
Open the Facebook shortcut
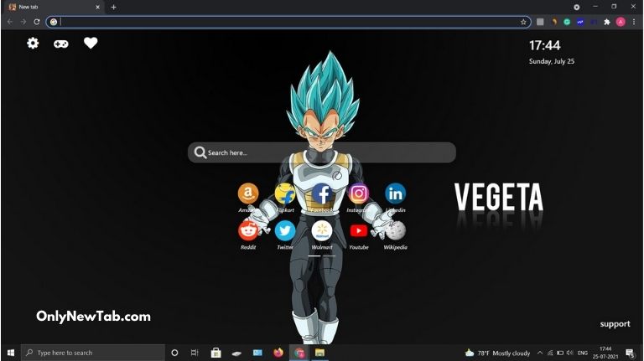point(322,193)
